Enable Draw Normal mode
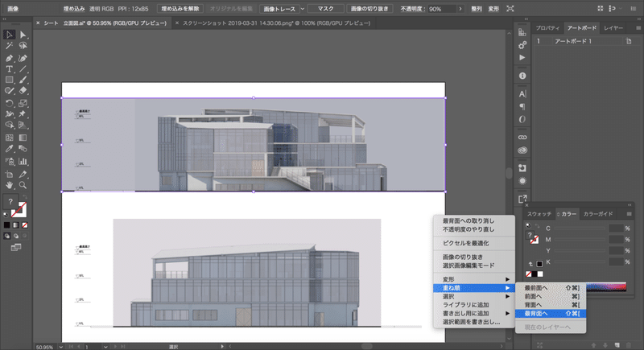 click(x=7, y=236)
